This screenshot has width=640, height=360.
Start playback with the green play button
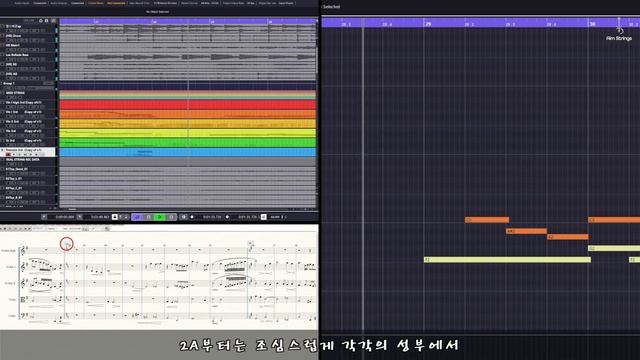coord(160,217)
